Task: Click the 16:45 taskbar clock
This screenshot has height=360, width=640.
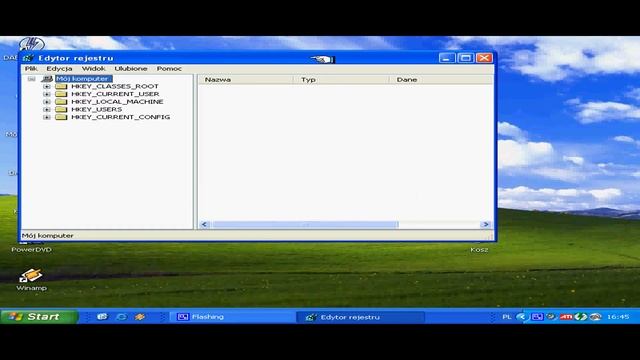Action: pos(618,317)
